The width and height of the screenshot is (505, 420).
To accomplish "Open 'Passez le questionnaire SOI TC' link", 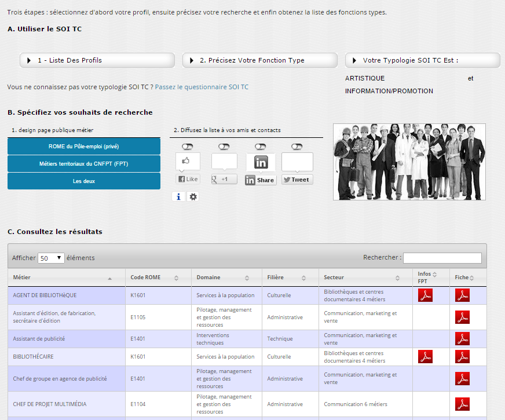I will [202, 87].
